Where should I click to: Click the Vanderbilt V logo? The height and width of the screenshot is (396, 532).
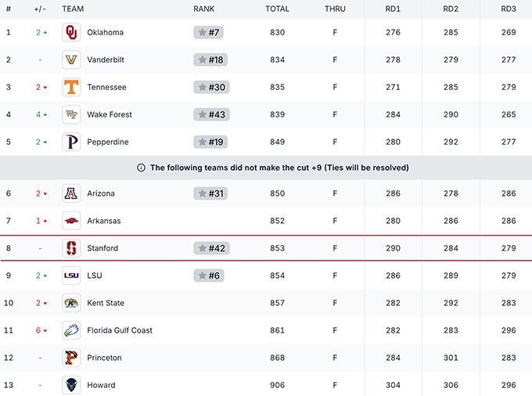click(71, 59)
